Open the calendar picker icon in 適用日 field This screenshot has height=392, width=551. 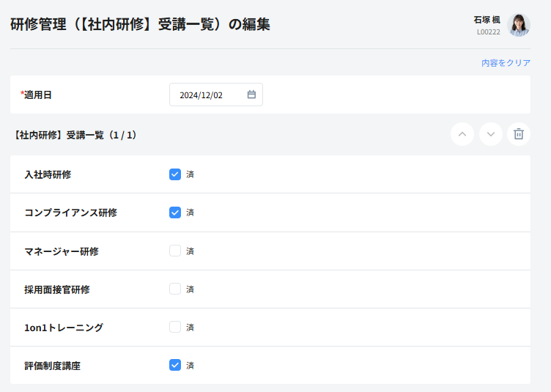point(251,95)
